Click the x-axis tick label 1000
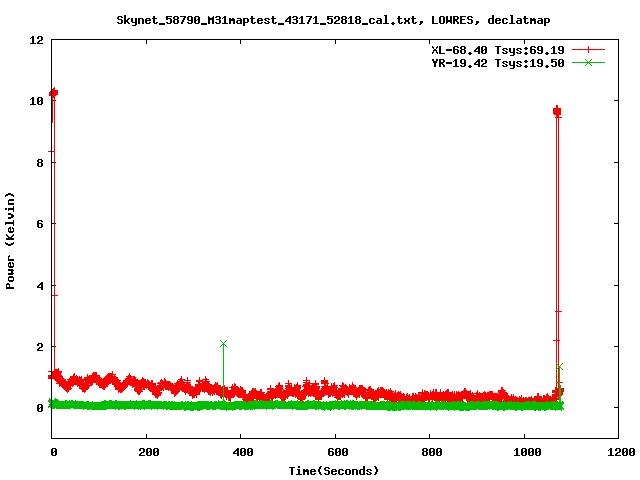Image resolution: width=640 pixels, height=480 pixels. click(x=527, y=452)
